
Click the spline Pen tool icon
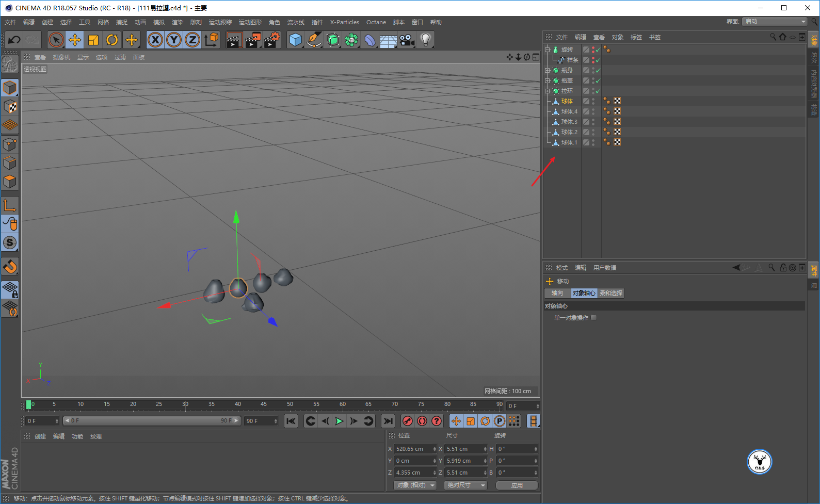tap(314, 40)
